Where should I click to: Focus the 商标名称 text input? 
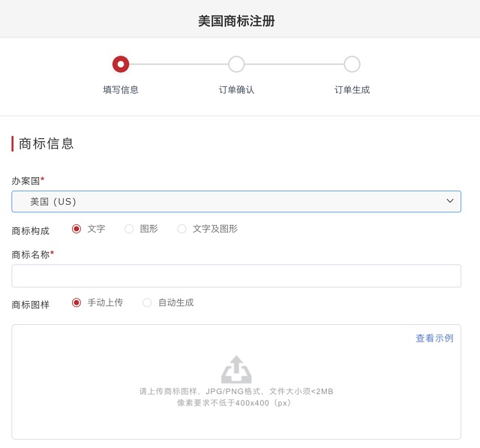(x=235, y=276)
